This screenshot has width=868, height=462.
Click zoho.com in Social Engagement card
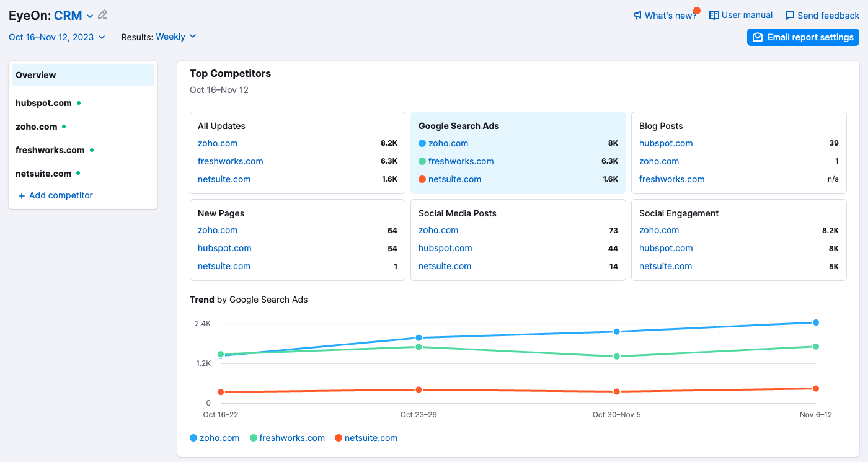pos(659,230)
